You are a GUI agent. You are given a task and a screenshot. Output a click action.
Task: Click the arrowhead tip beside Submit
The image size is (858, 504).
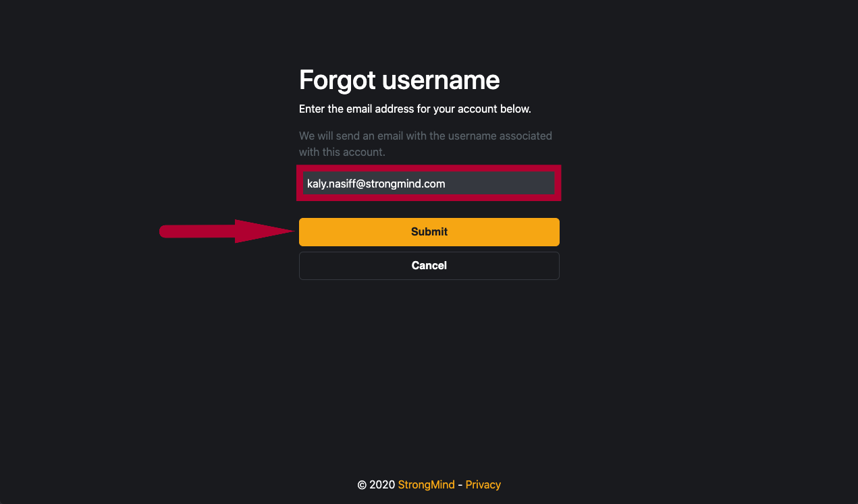(292, 231)
